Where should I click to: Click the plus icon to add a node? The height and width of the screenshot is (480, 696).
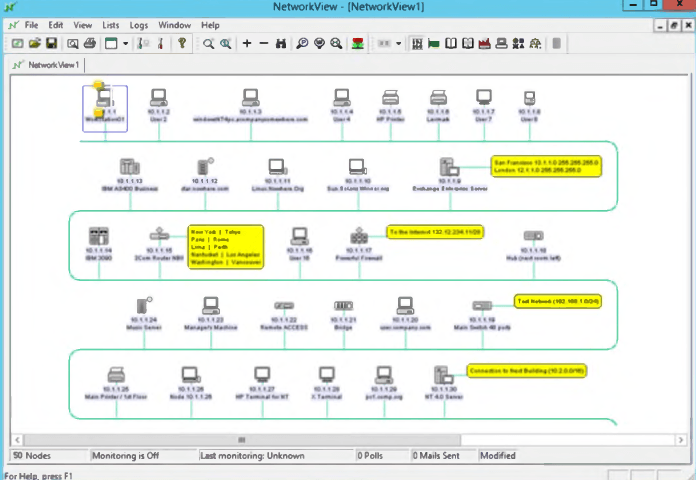(x=247, y=44)
